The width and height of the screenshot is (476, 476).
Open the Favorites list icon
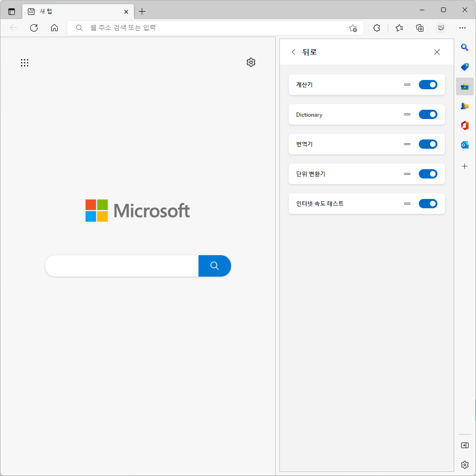tap(399, 28)
